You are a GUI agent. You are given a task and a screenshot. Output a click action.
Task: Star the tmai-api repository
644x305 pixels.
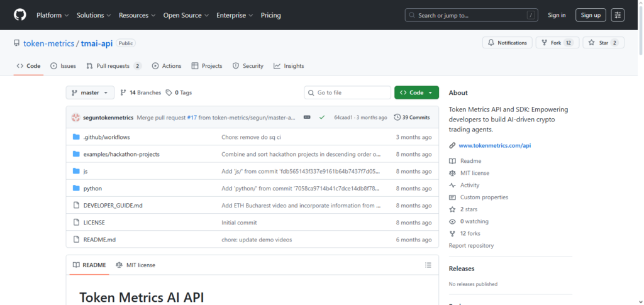pyautogui.click(x=603, y=43)
